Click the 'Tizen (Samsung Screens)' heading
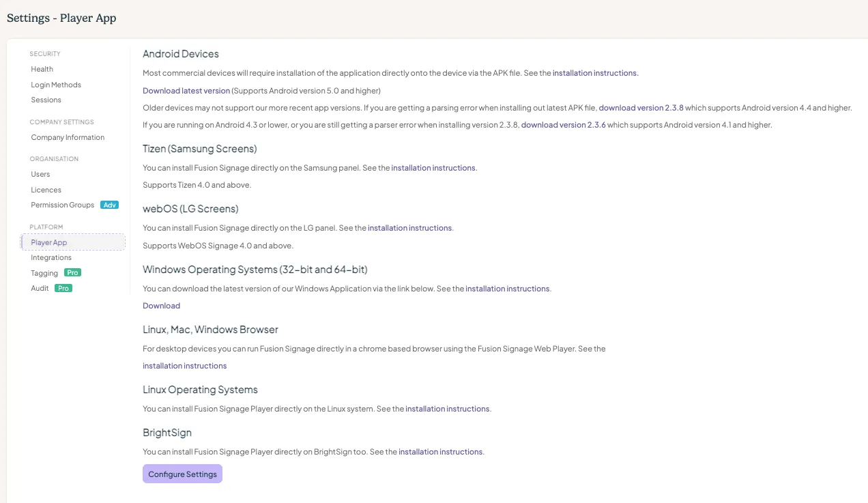Viewport: 868px width, 503px height. 199,149
